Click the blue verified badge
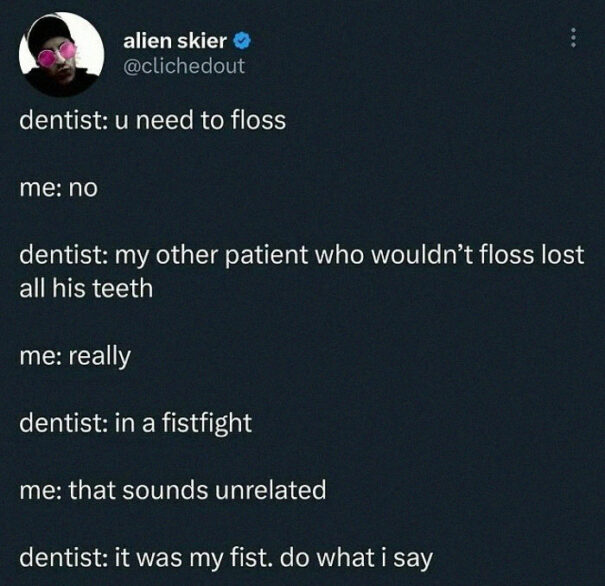 pyautogui.click(x=243, y=41)
